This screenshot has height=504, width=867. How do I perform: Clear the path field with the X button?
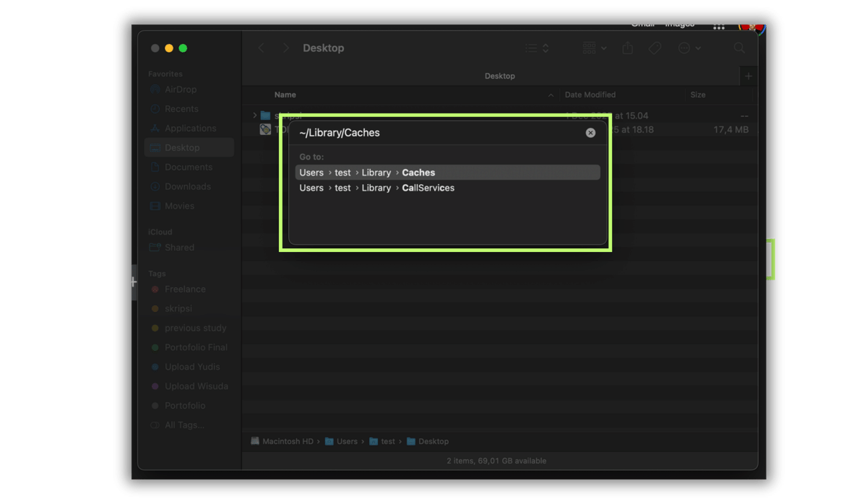coord(590,132)
